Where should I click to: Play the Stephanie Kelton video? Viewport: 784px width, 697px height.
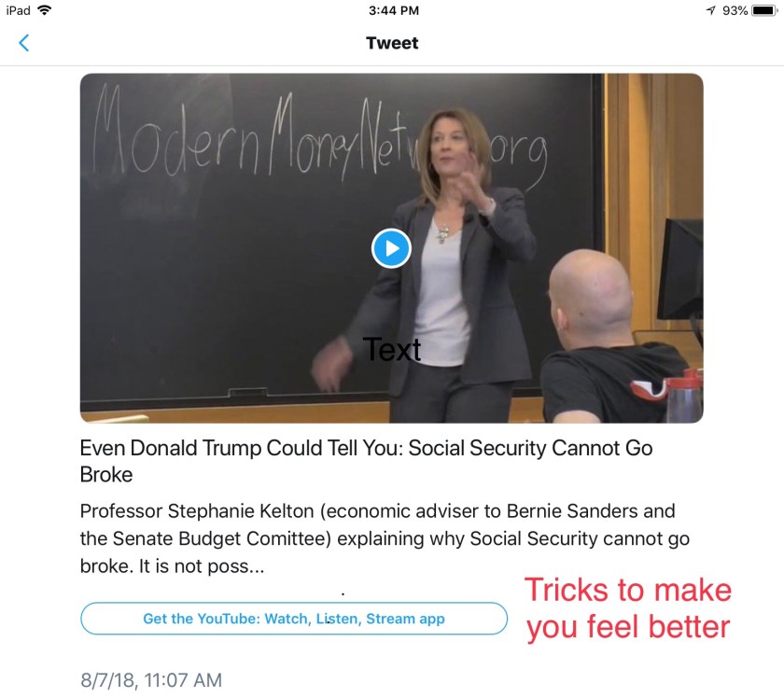(x=391, y=248)
